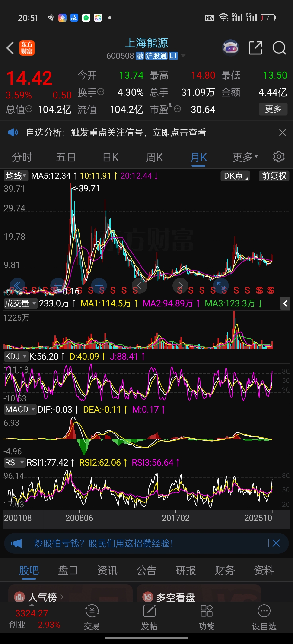293x644 pixels.
Task: Open the 均线 indicator dropdown
Action: (x=16, y=176)
